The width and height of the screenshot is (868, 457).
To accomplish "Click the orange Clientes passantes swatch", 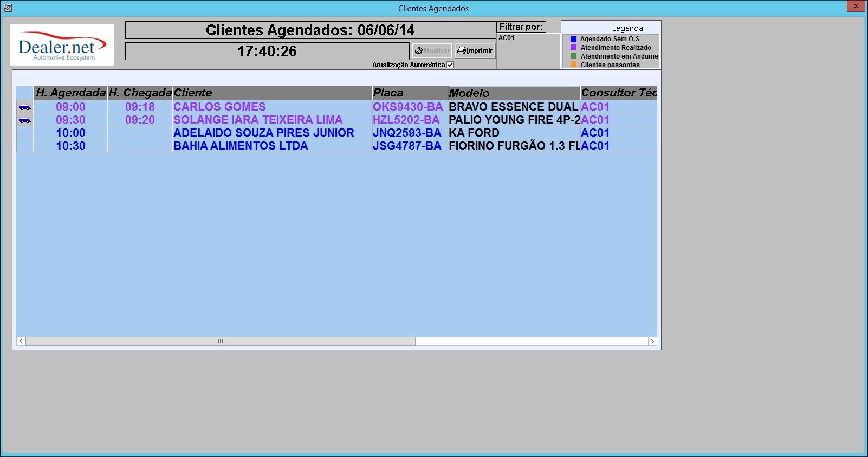I will point(573,65).
